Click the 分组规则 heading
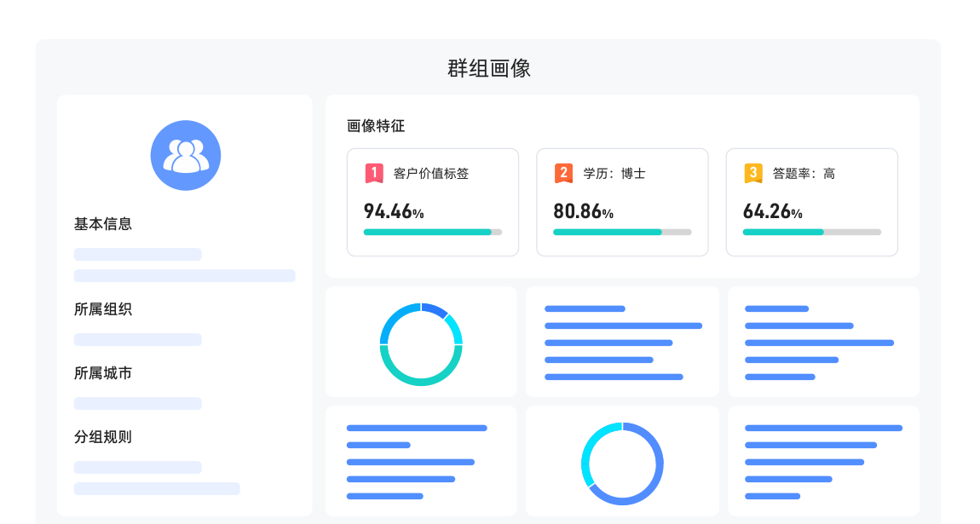Viewport: 980px width, 524px height. (103, 437)
